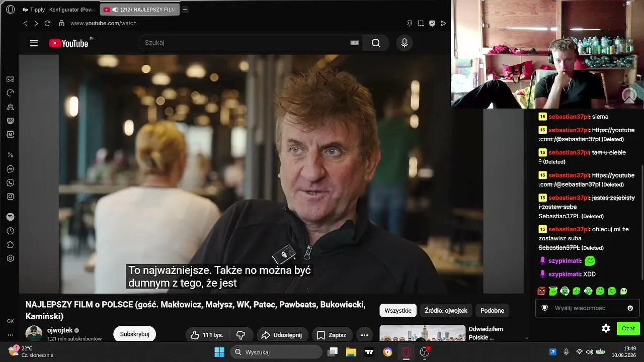Select the Podobne filter chip

click(492, 310)
